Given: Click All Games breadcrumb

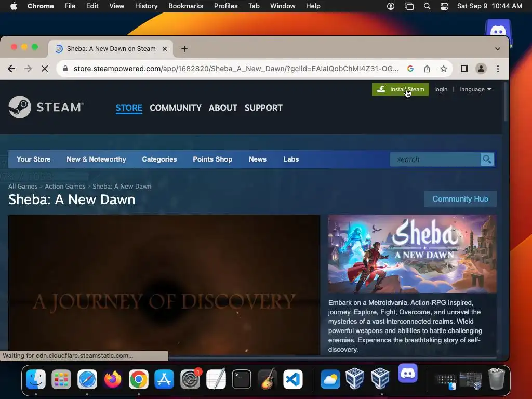Looking at the screenshot, I should [23, 187].
